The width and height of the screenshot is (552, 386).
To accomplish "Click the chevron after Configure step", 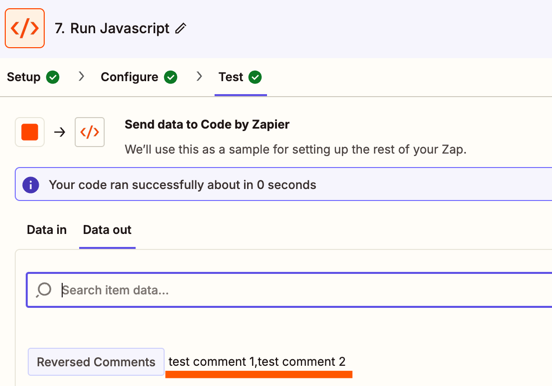I will (199, 76).
